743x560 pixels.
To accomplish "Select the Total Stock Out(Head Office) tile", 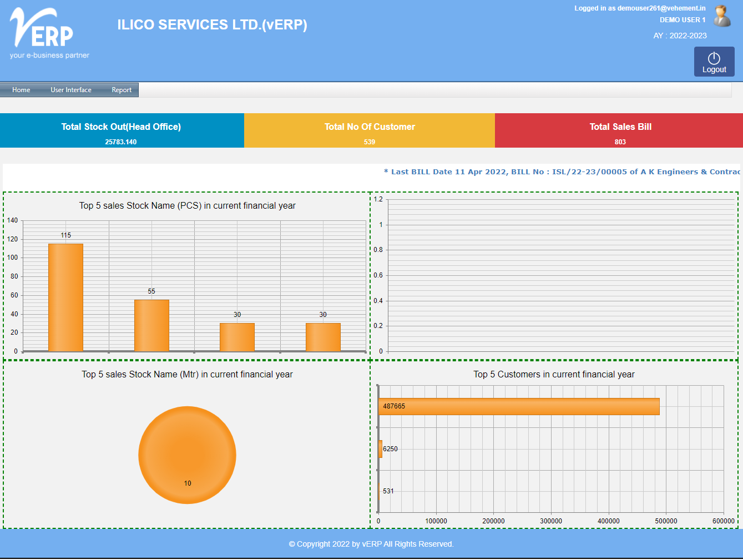I will 122,130.
